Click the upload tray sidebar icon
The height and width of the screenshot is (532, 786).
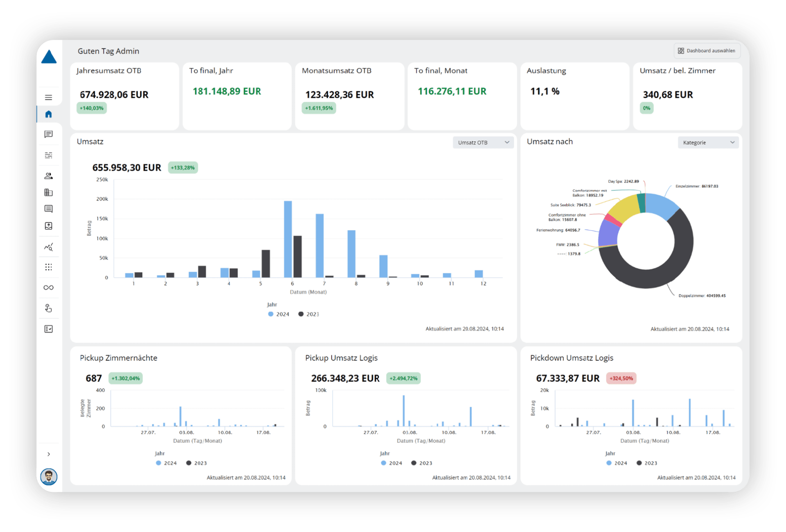(x=48, y=226)
